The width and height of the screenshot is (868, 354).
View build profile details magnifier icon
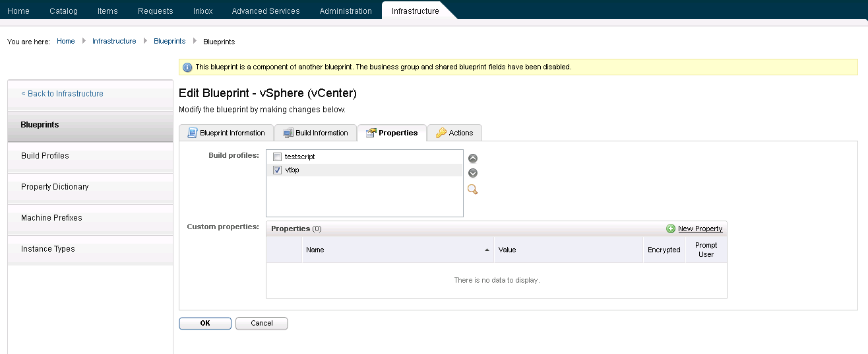point(472,190)
